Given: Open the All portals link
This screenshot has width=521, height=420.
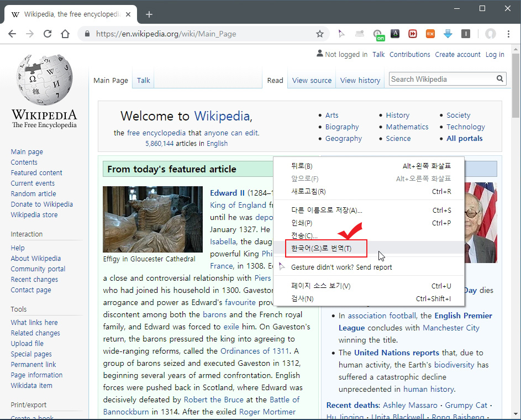Looking at the screenshot, I should (x=464, y=139).
